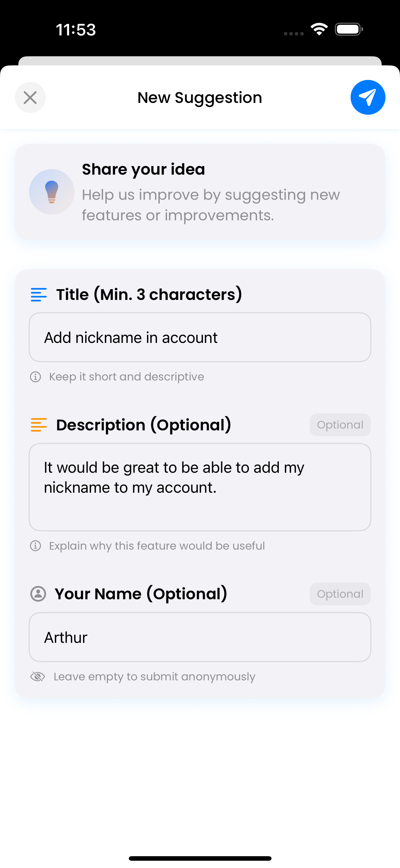Tap the New Suggestion header title
Image resolution: width=400 pixels, height=868 pixels.
[200, 98]
